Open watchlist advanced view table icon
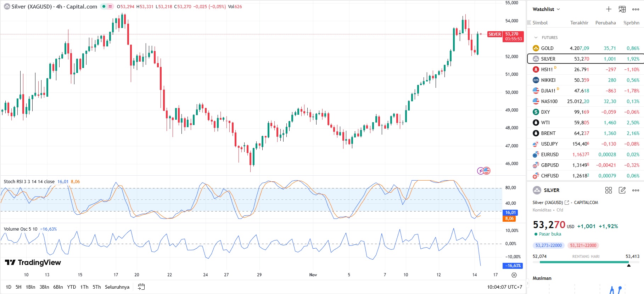 [622, 9]
